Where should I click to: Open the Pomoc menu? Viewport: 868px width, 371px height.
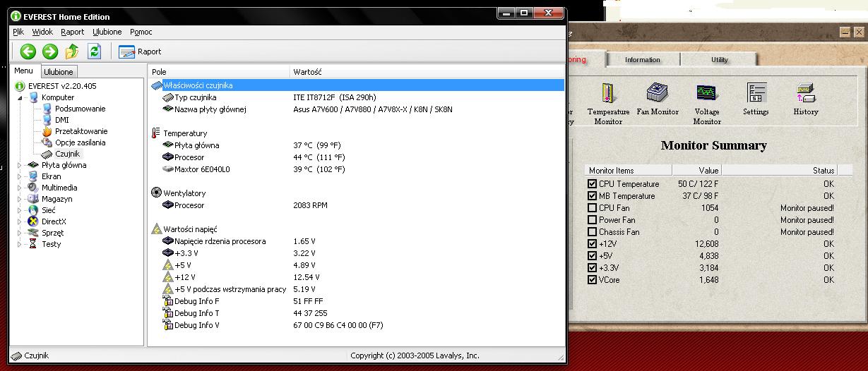point(141,32)
